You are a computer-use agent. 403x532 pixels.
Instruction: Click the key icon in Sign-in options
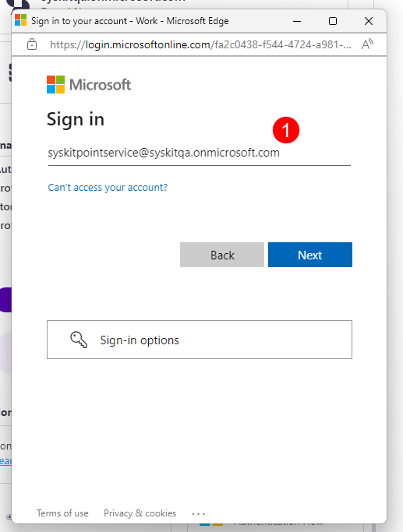79,340
